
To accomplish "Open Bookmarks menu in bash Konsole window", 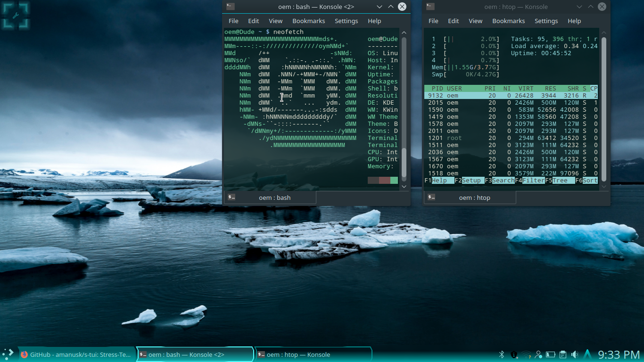I will coord(309,21).
